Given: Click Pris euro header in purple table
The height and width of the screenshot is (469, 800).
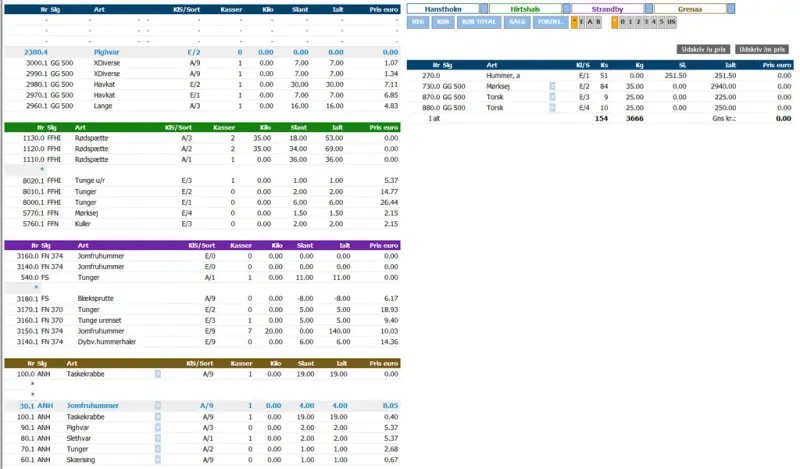Looking at the screenshot, I should pyautogui.click(x=384, y=245).
